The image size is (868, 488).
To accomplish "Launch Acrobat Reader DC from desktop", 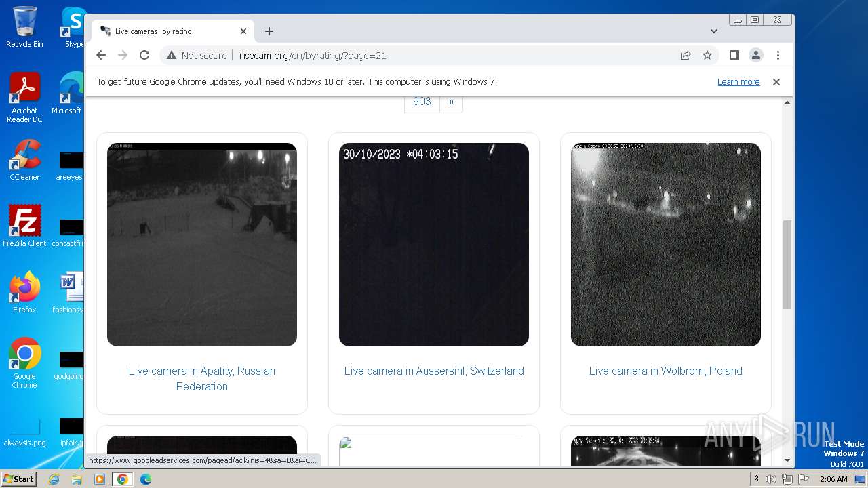I will pyautogui.click(x=24, y=98).
